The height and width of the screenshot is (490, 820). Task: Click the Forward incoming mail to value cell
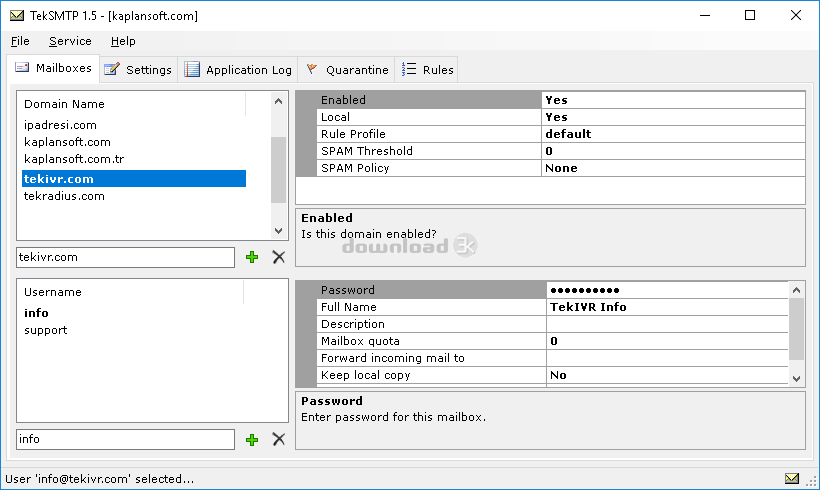667,358
